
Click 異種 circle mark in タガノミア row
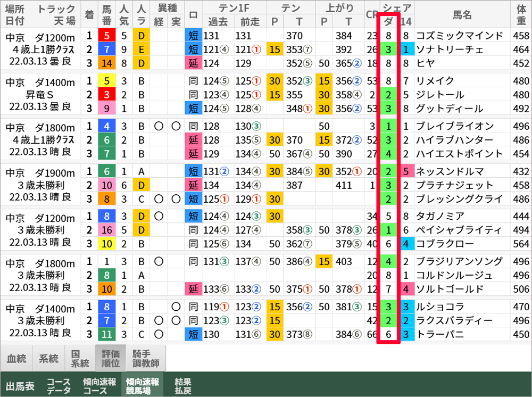[x=159, y=216]
